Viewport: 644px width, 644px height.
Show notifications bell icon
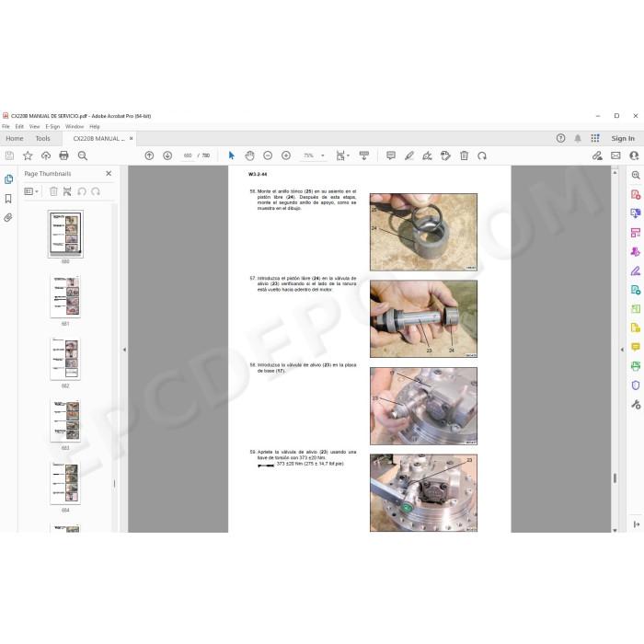tap(578, 138)
